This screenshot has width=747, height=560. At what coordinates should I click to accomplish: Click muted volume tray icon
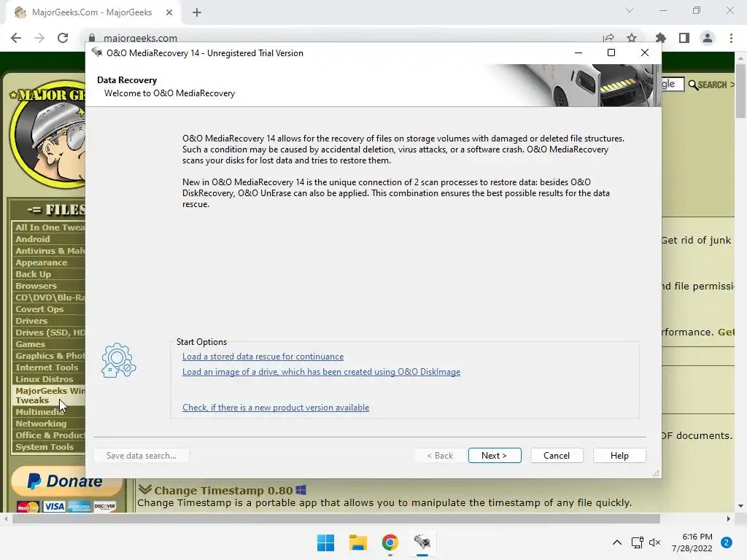655,542
